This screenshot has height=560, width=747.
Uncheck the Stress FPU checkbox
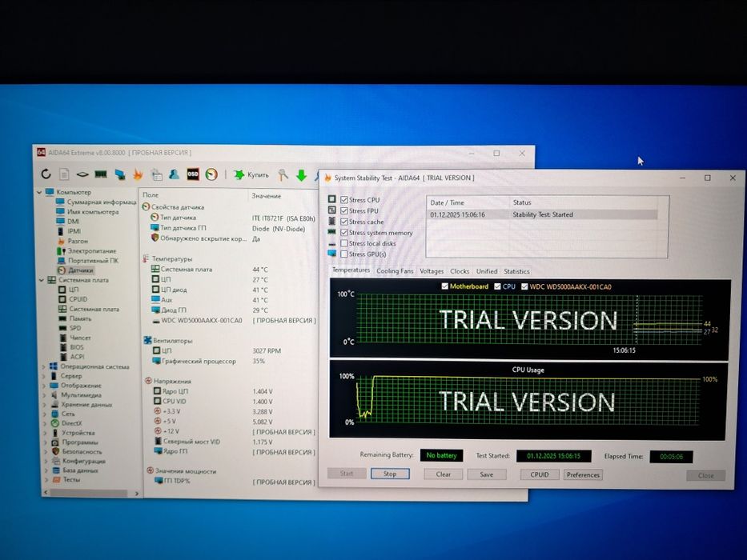click(x=344, y=210)
